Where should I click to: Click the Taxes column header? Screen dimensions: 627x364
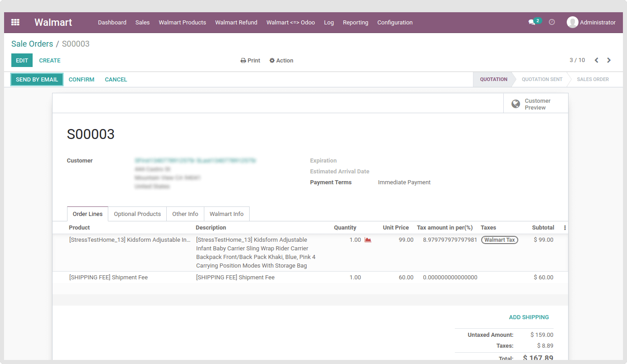pos(488,228)
